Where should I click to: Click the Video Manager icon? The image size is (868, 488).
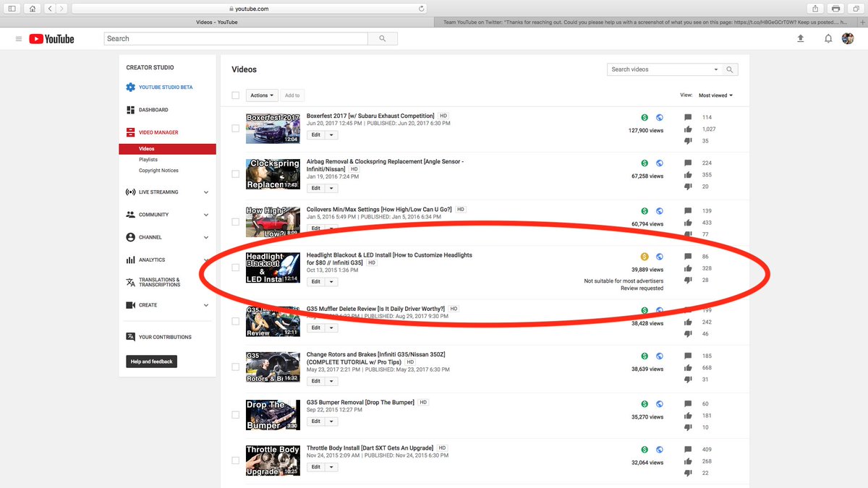click(130, 132)
